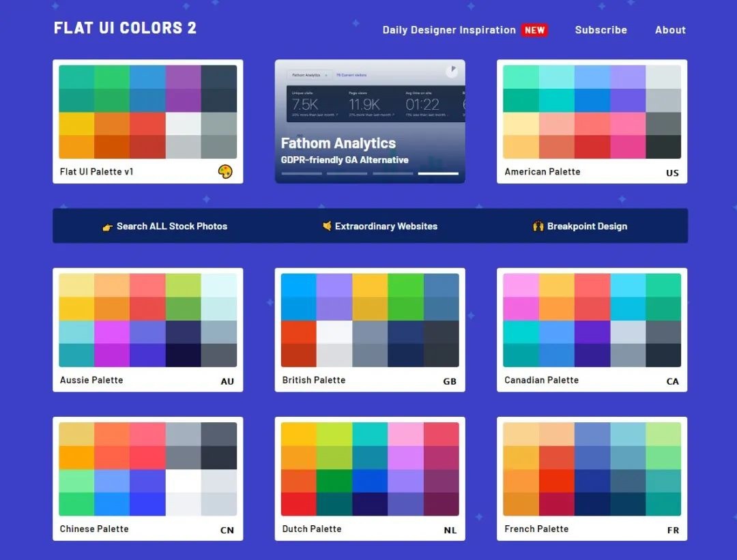This screenshot has width=737, height=560.
Task: Click the GB country code on British Palette
Action: tap(449, 381)
